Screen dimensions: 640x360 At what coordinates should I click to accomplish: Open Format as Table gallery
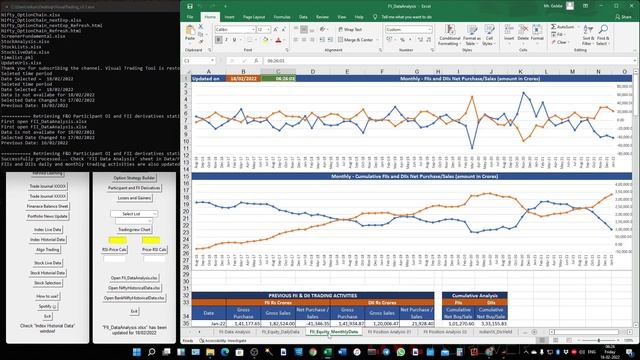click(472, 35)
